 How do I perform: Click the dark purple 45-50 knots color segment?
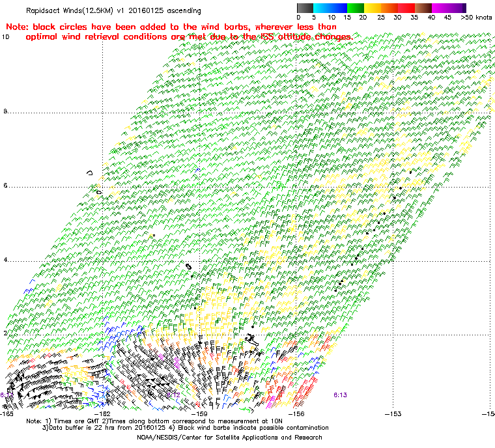[x=457, y=8]
